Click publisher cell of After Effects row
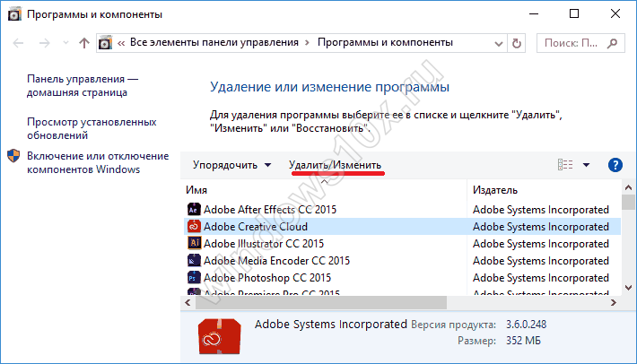The image size is (637, 364). 541,210
